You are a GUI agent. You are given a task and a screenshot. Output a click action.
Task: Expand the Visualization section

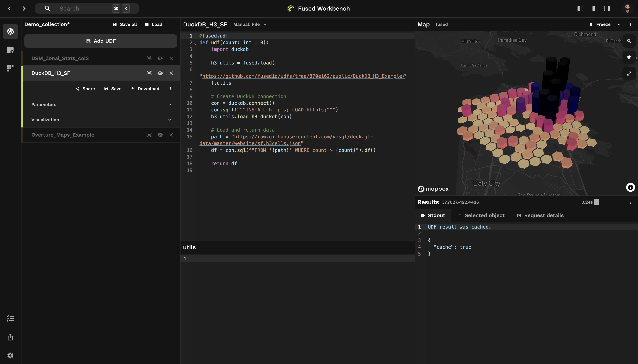click(x=101, y=120)
